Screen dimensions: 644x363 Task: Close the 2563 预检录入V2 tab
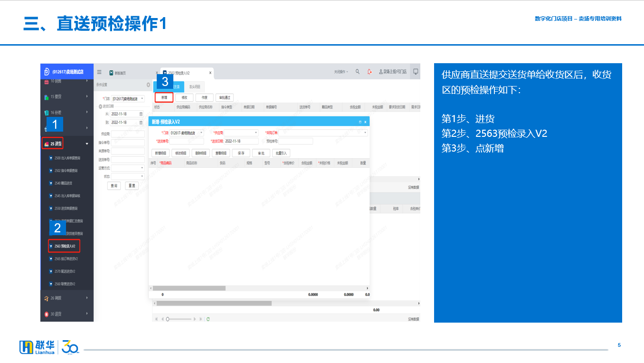[210, 73]
